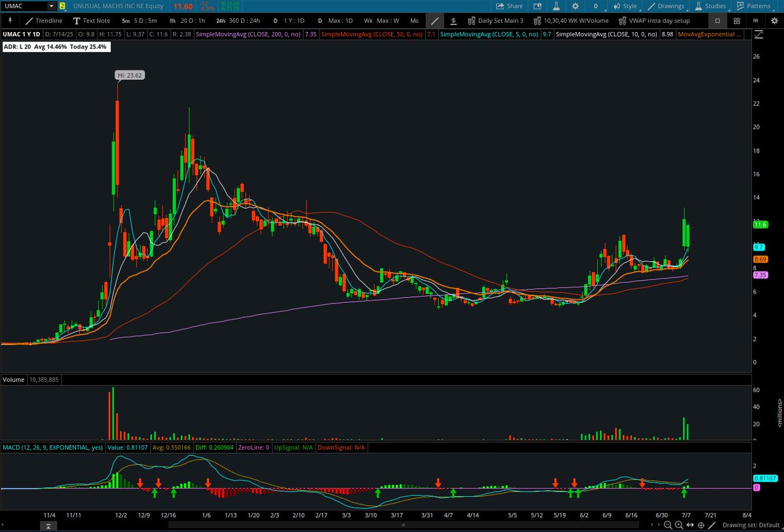Click SimpleMovingAvg (CLOSE, 200, 0, no) label

[249, 33]
